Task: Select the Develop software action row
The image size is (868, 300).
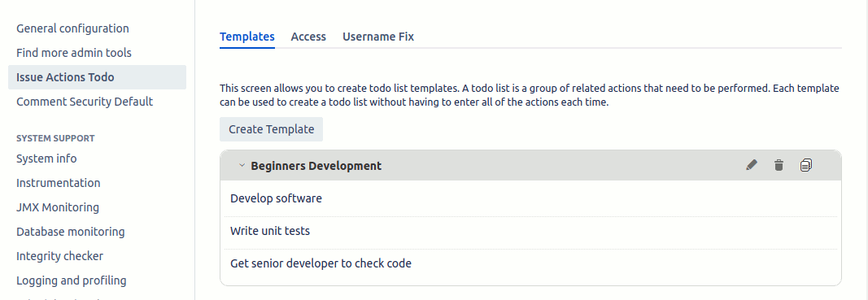Action: click(530, 198)
